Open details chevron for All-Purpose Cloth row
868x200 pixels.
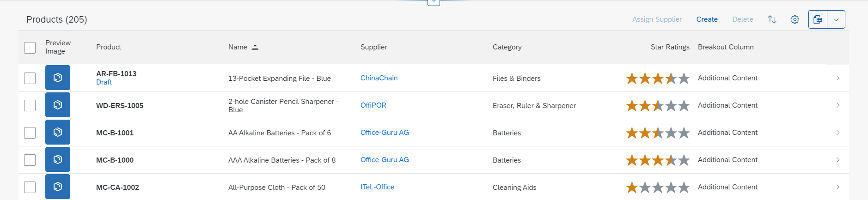coord(838,187)
